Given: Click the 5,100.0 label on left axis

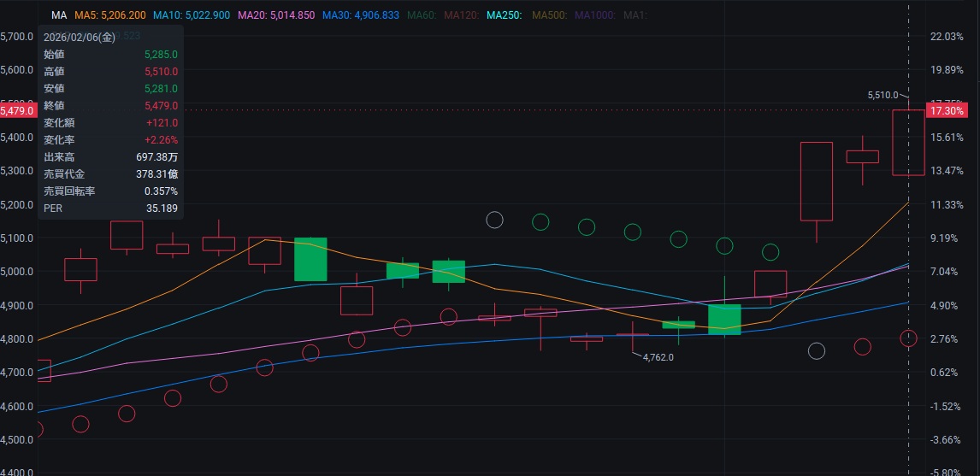Looking at the screenshot, I should (17, 238).
